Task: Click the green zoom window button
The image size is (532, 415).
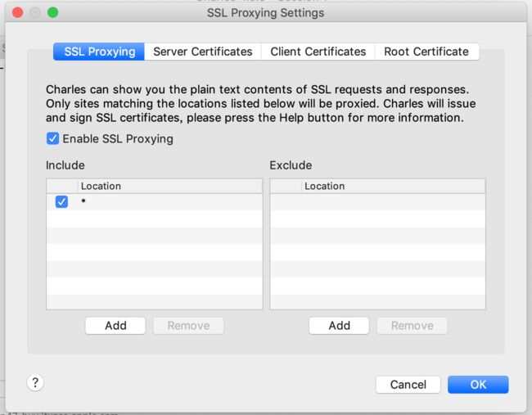Action: (x=52, y=12)
